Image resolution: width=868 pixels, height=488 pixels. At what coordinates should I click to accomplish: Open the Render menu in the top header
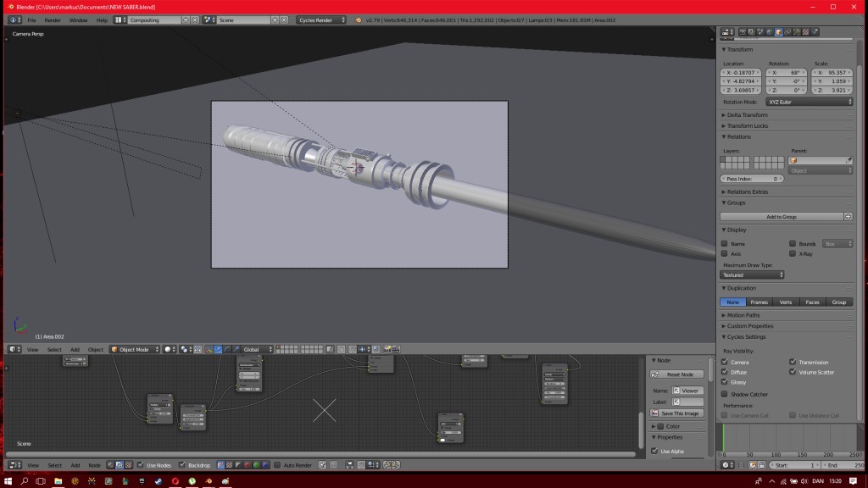pyautogui.click(x=53, y=19)
